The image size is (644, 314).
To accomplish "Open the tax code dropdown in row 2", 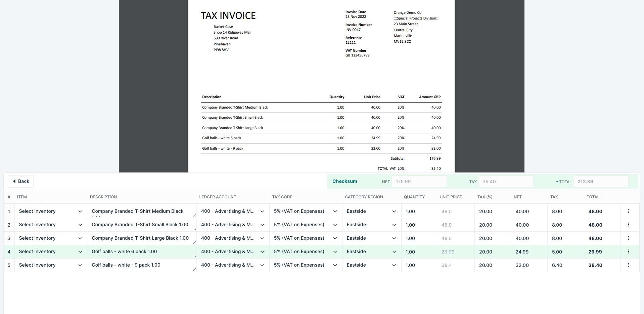I will pyautogui.click(x=306, y=225).
